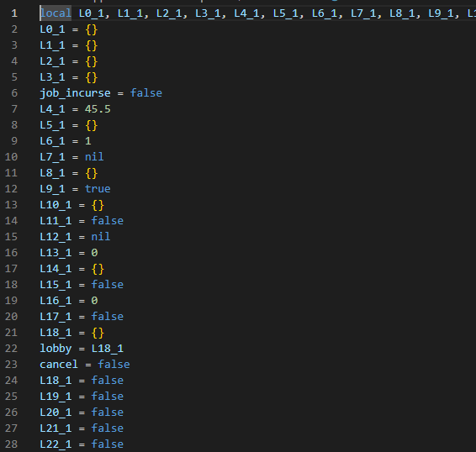
Task: Click variable L15_1 on line 18
Action: pos(56,285)
